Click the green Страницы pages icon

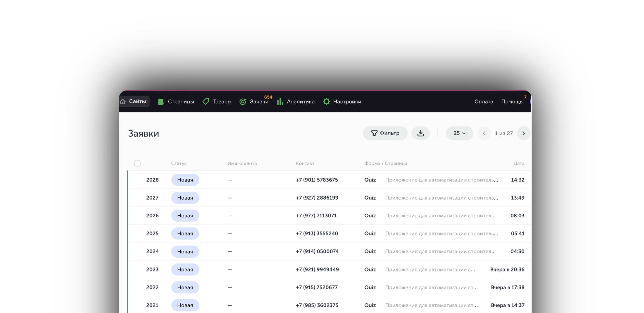click(161, 101)
